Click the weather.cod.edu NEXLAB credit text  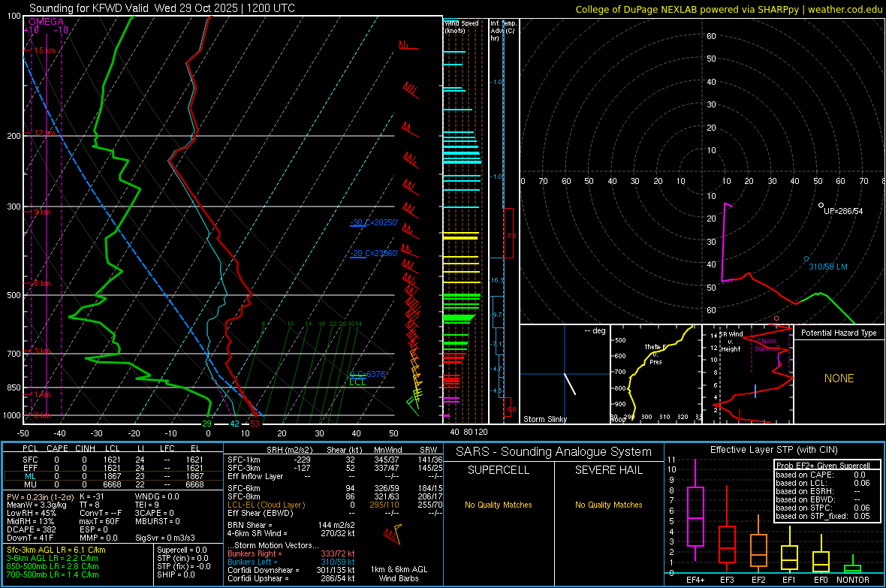coord(729,9)
